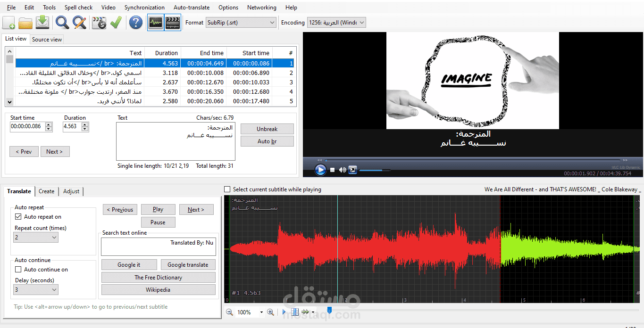Click the waveform position slider thumb
The width and height of the screenshot is (644, 328).
(x=329, y=310)
